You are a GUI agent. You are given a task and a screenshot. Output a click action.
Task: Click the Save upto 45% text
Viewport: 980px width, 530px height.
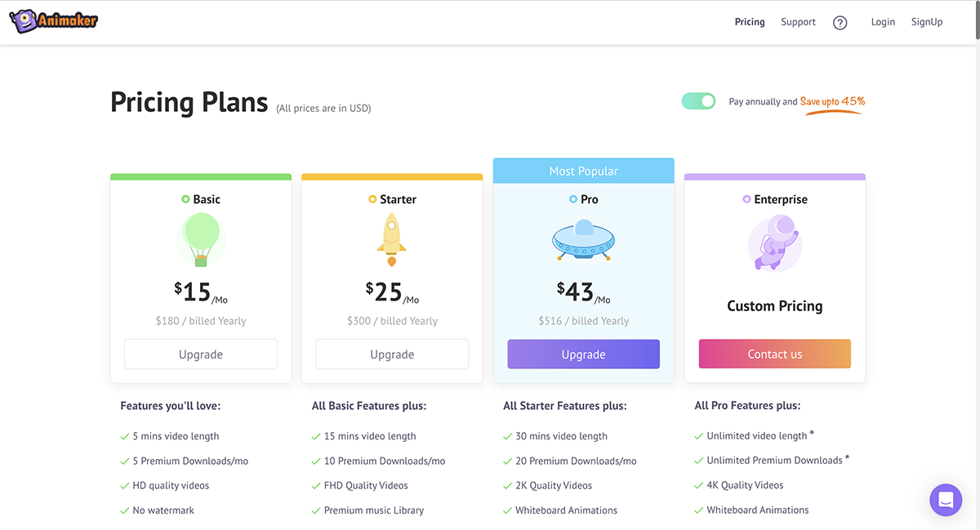click(832, 101)
